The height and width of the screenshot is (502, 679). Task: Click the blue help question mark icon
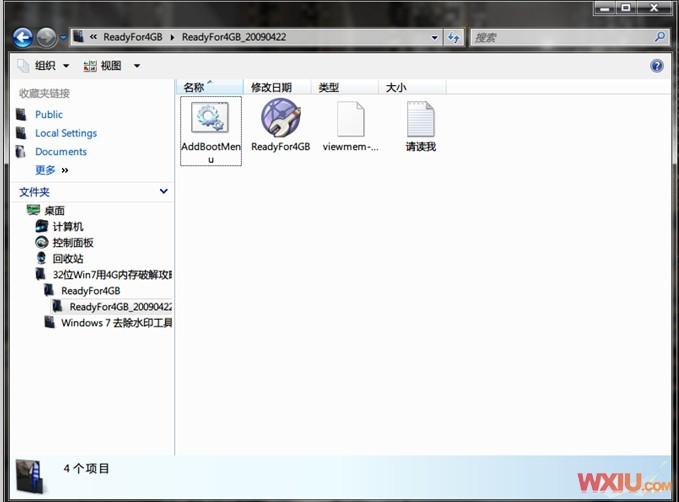click(657, 66)
